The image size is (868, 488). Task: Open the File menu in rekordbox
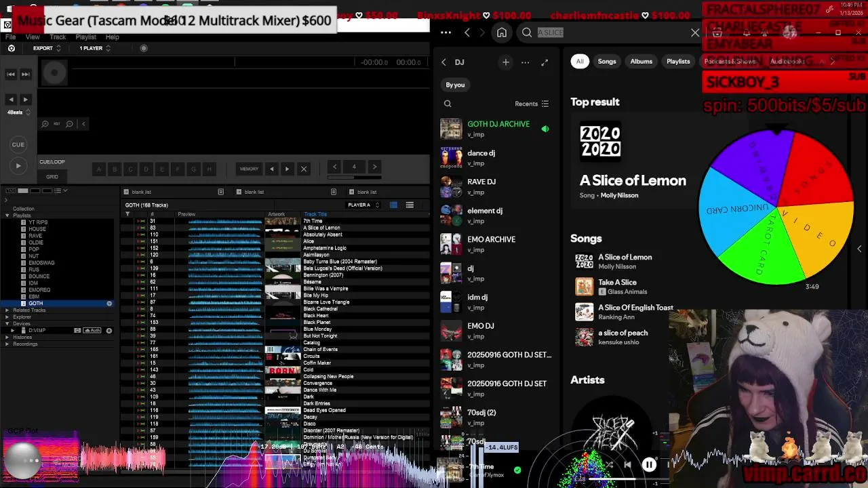(x=11, y=37)
